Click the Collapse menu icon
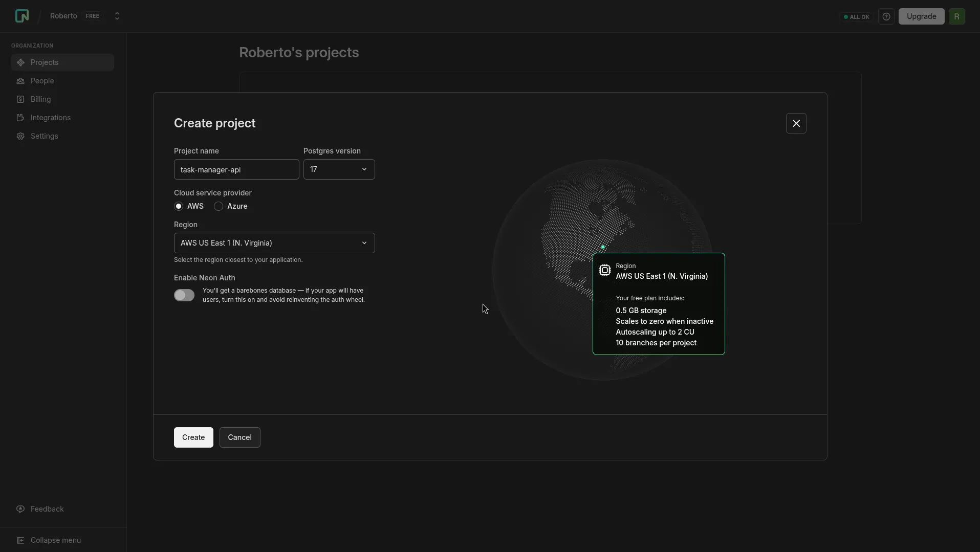 click(20, 540)
